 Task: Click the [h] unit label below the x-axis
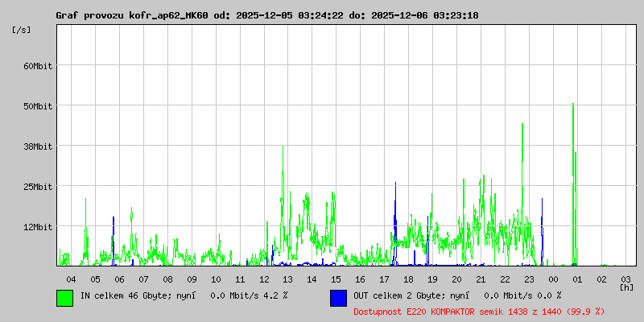[x=626, y=287]
